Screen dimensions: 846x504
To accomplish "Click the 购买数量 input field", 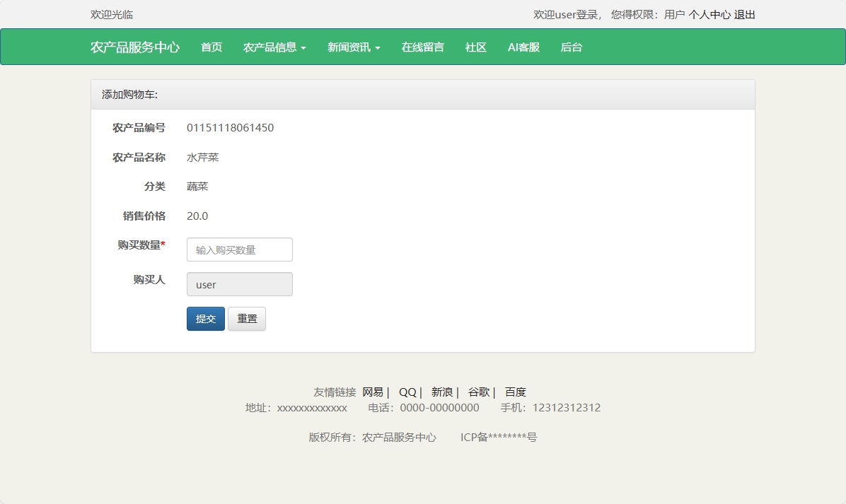I will 239,250.
